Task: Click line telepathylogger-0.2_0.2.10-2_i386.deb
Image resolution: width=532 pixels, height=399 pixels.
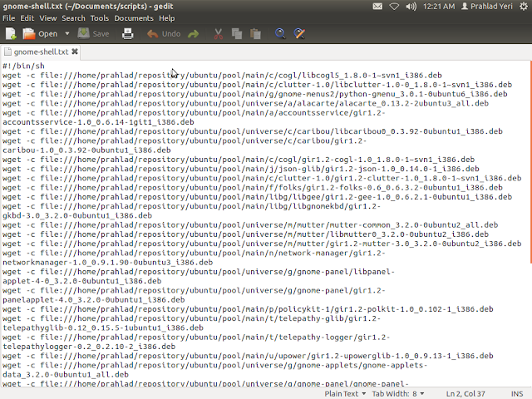Action: pyautogui.click(x=89, y=347)
